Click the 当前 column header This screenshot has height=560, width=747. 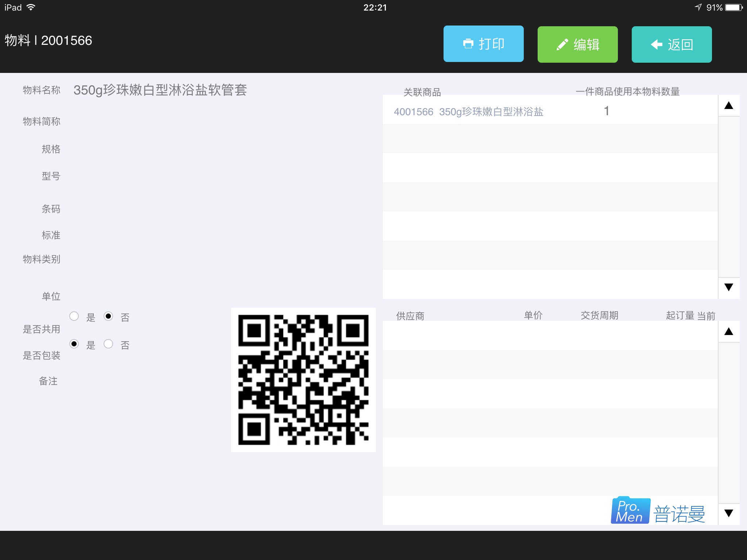(706, 316)
